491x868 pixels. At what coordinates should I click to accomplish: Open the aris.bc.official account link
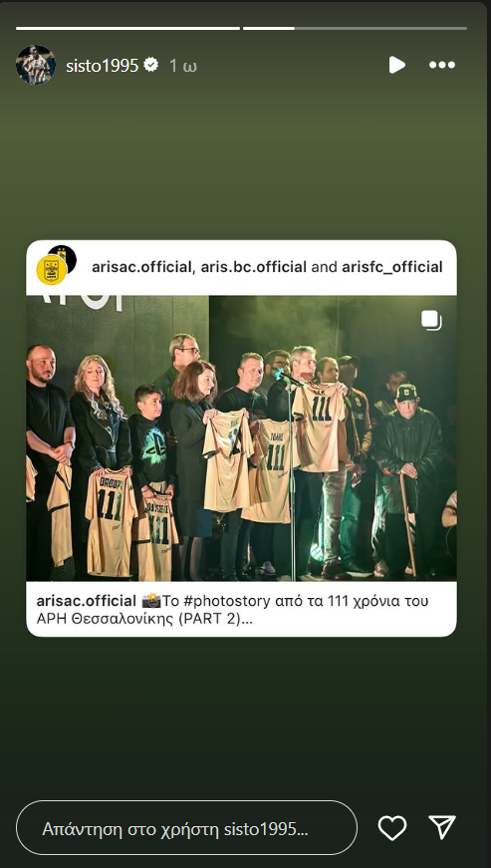click(253, 267)
